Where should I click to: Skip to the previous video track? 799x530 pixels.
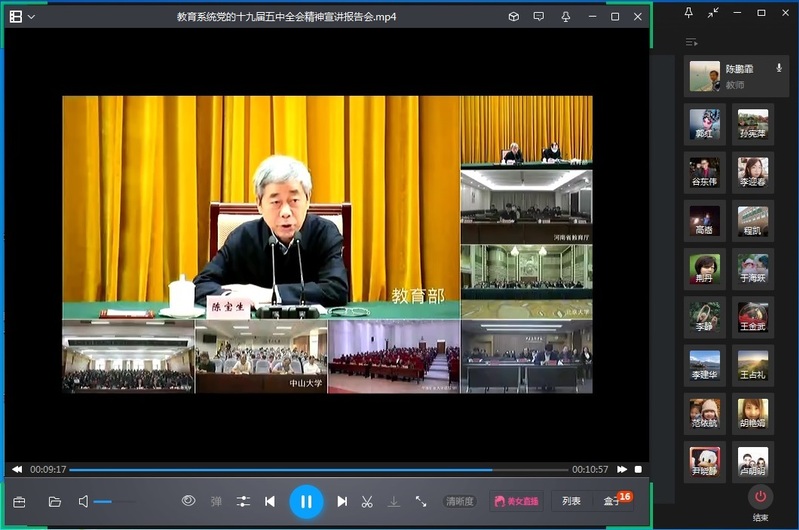coord(270,501)
